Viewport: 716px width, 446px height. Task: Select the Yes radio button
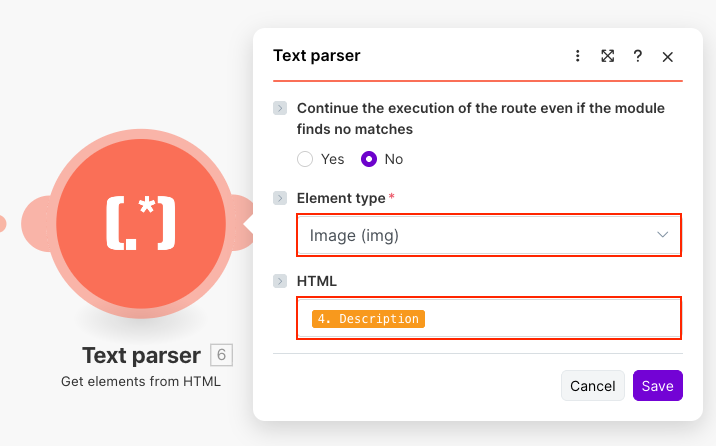(x=306, y=159)
